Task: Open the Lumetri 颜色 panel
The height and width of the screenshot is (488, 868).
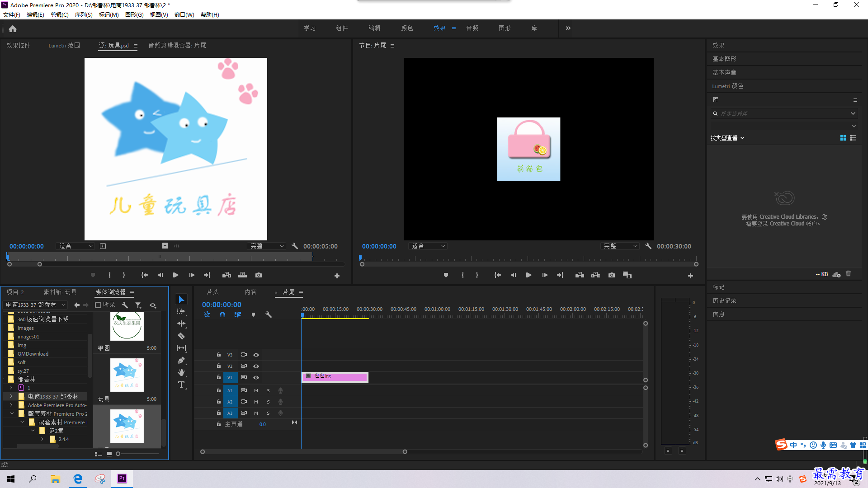Action: (728, 86)
